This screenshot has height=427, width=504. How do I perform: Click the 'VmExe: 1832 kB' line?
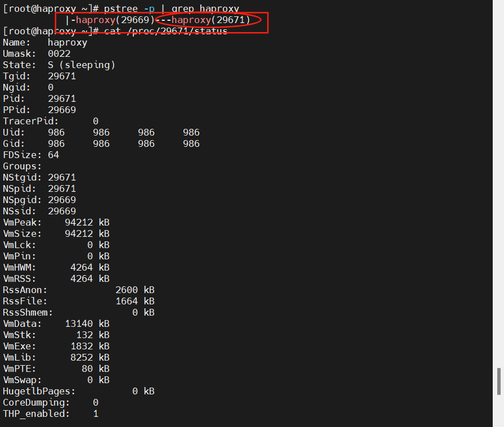tap(56, 347)
